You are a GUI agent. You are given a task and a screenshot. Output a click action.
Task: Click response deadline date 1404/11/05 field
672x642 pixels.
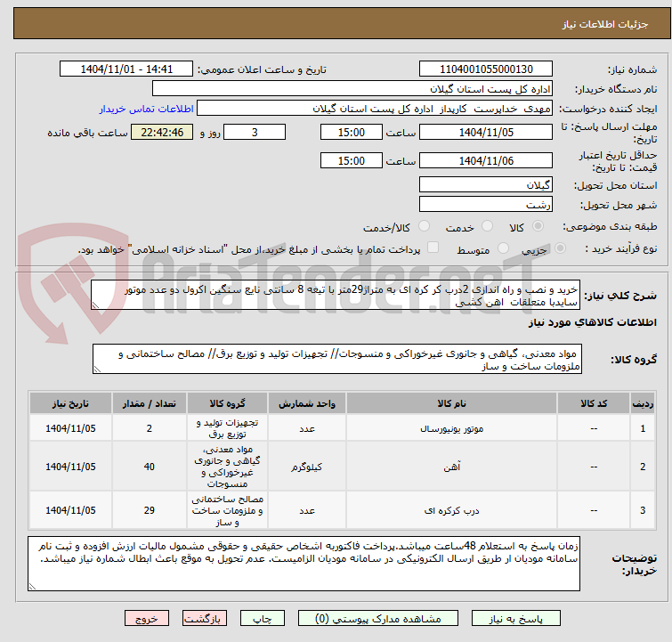tap(486, 132)
